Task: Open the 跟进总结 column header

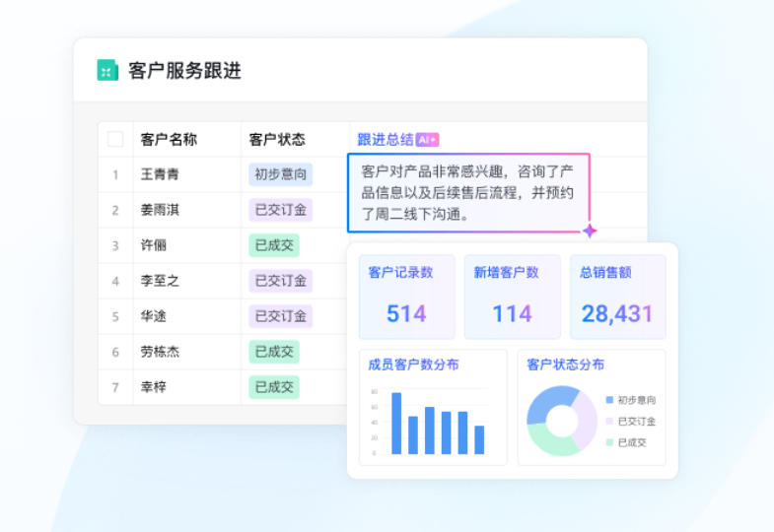Action: click(x=385, y=140)
